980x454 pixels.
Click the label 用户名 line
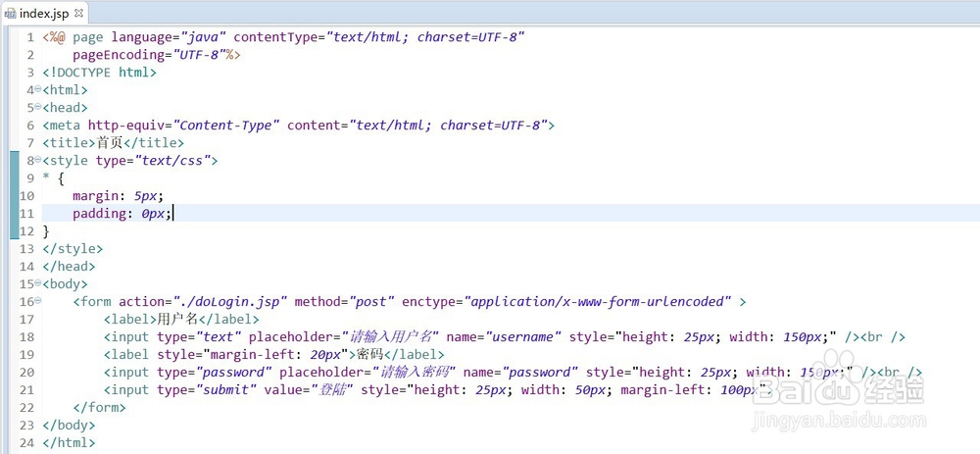(181, 319)
